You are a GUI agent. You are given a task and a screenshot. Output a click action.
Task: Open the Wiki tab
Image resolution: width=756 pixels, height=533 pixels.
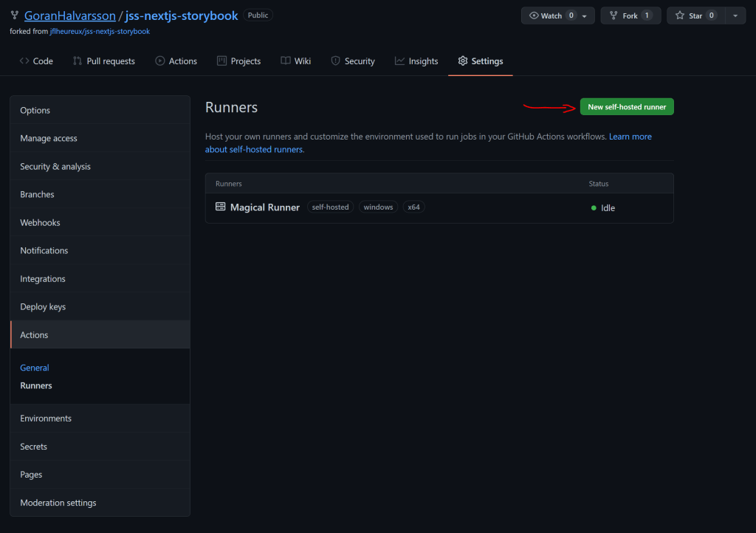point(295,61)
